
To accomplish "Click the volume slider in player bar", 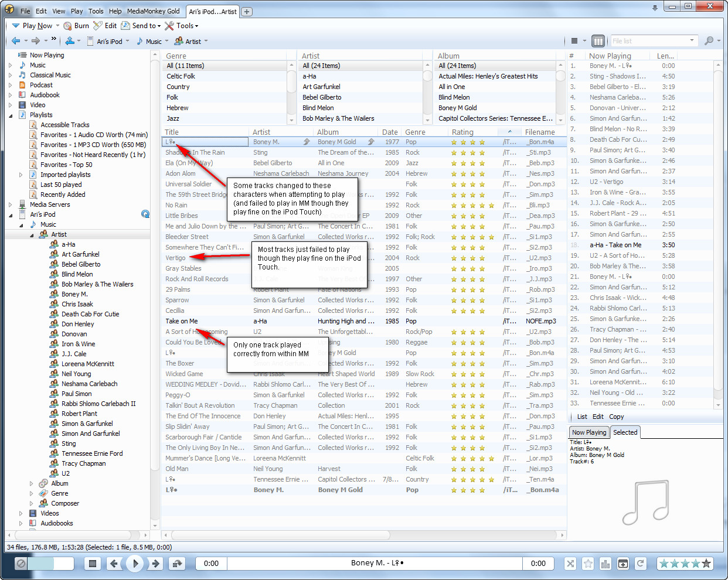I will (x=50, y=564).
